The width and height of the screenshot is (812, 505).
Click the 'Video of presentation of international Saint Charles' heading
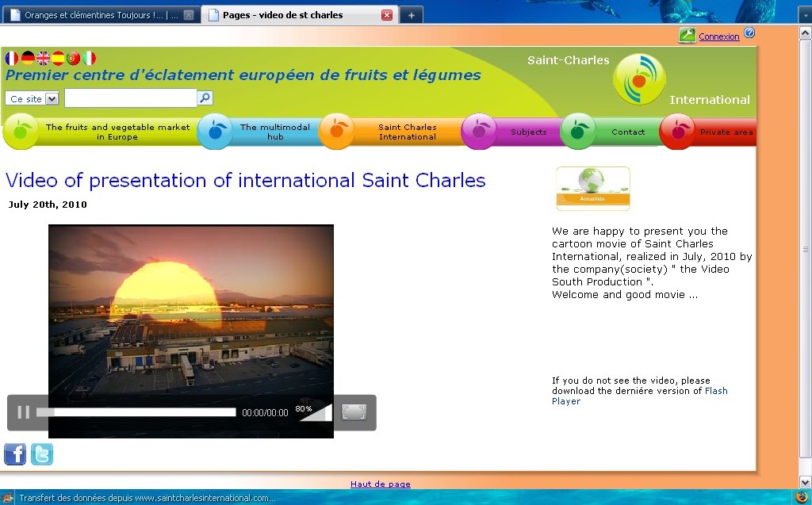tap(246, 180)
